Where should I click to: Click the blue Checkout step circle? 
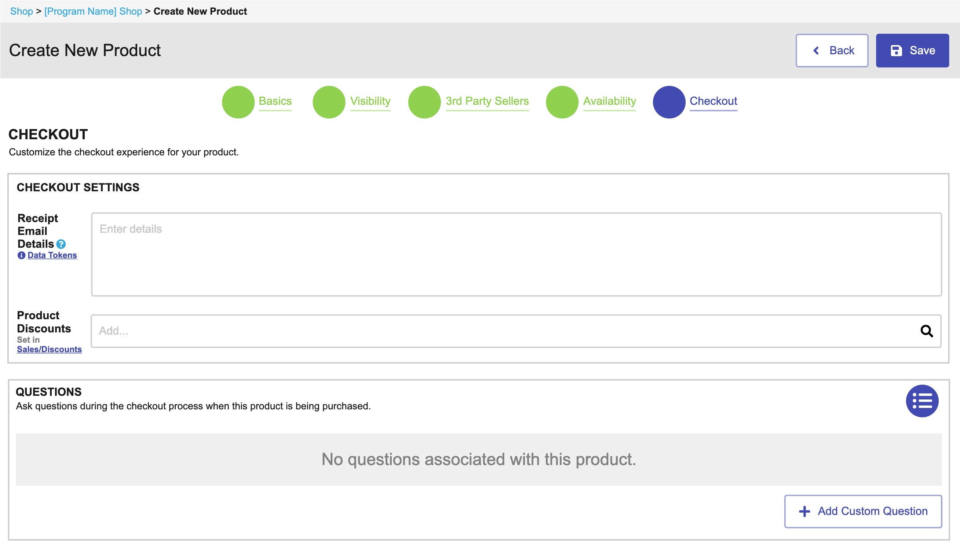tap(669, 102)
